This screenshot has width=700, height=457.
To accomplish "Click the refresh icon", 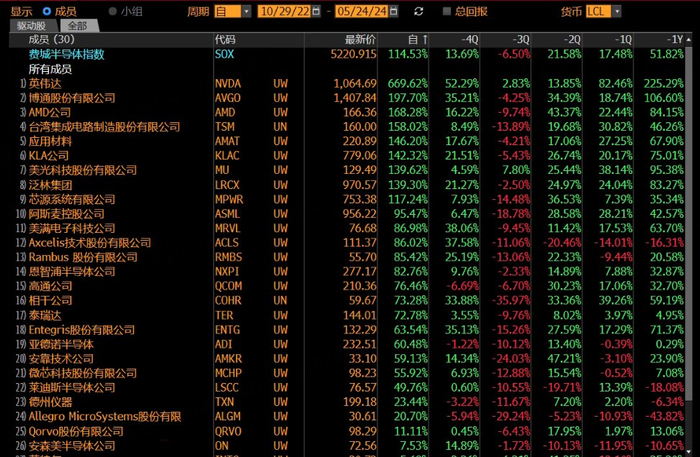I will [418, 11].
